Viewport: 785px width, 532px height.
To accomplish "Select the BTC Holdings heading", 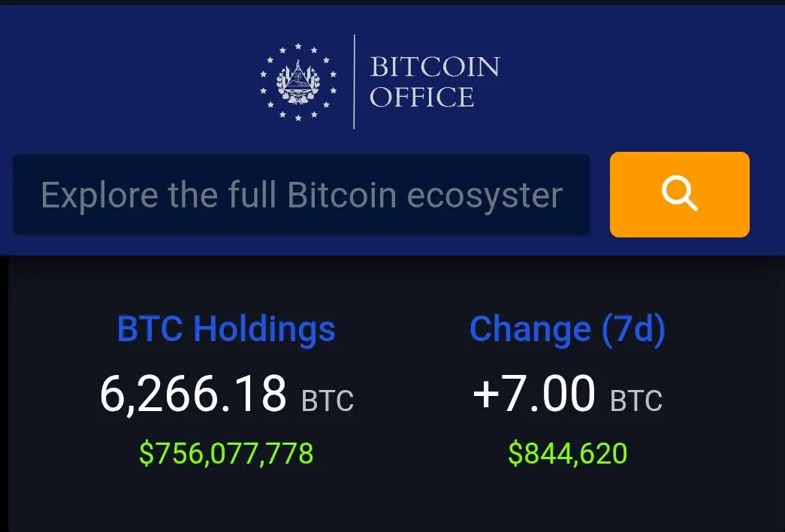I will pyautogui.click(x=226, y=329).
